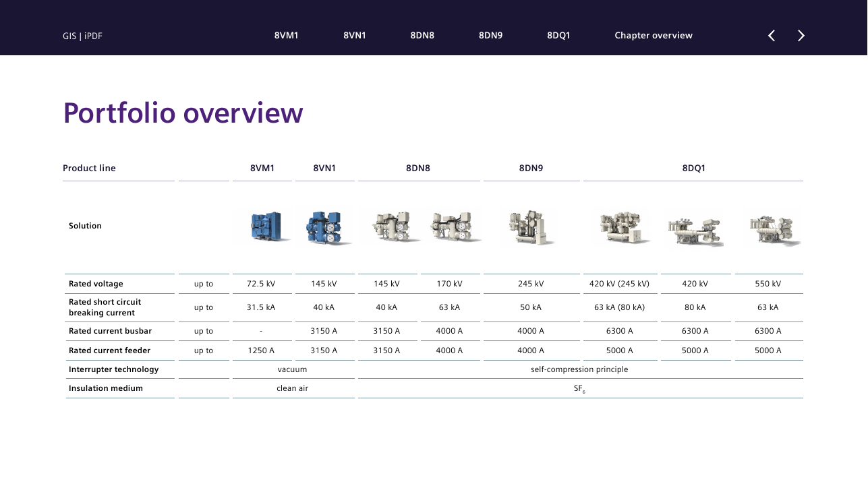868x488 pixels.
Task: Click the Interrupter technology label
Action: (x=113, y=369)
